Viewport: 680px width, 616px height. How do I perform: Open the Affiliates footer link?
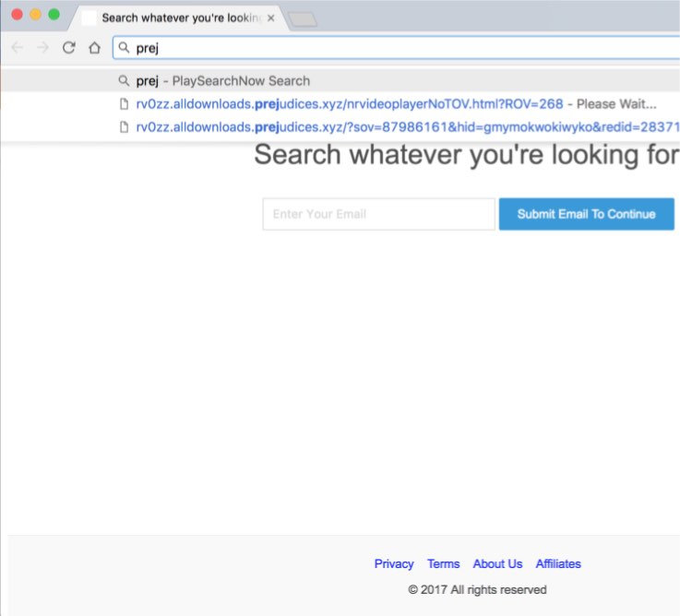point(558,563)
